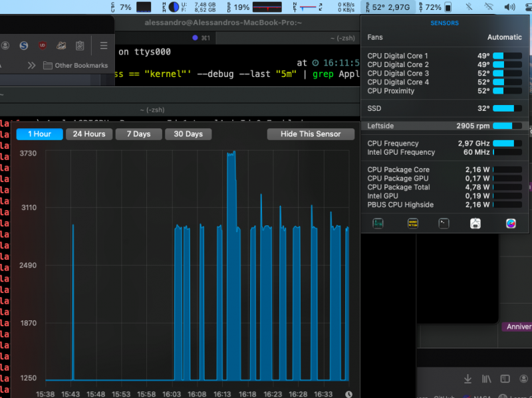Click Hide This Sensor button

click(310, 134)
